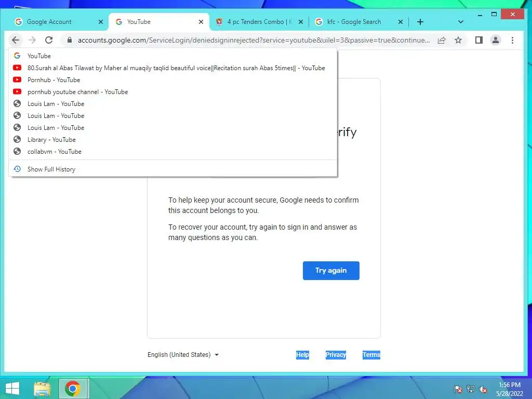Close the Google Account tab
The image size is (532, 399).
coord(100,22)
